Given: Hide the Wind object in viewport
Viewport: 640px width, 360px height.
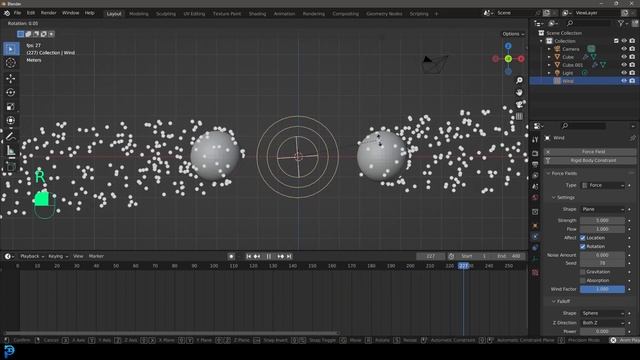Looking at the screenshot, I should tap(624, 81).
